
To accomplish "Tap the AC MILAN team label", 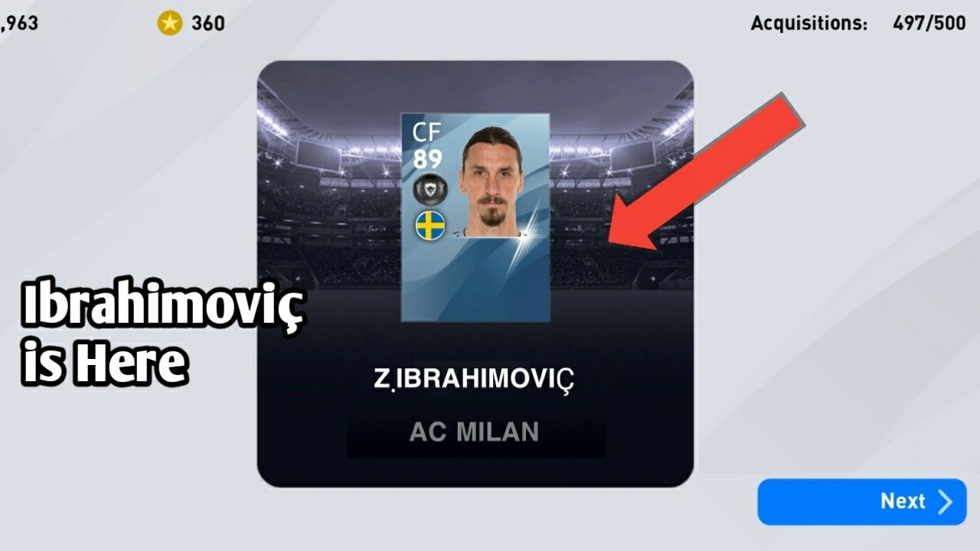I will (475, 432).
